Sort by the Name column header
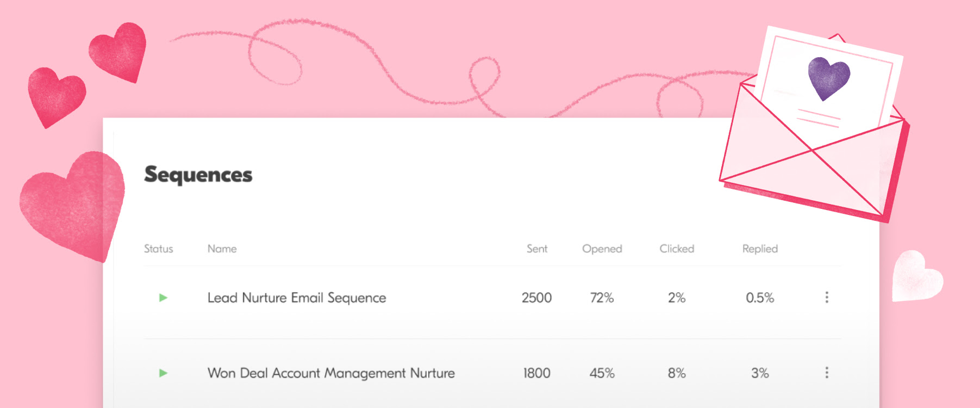Viewport: 980px width, 408px height. [x=222, y=249]
